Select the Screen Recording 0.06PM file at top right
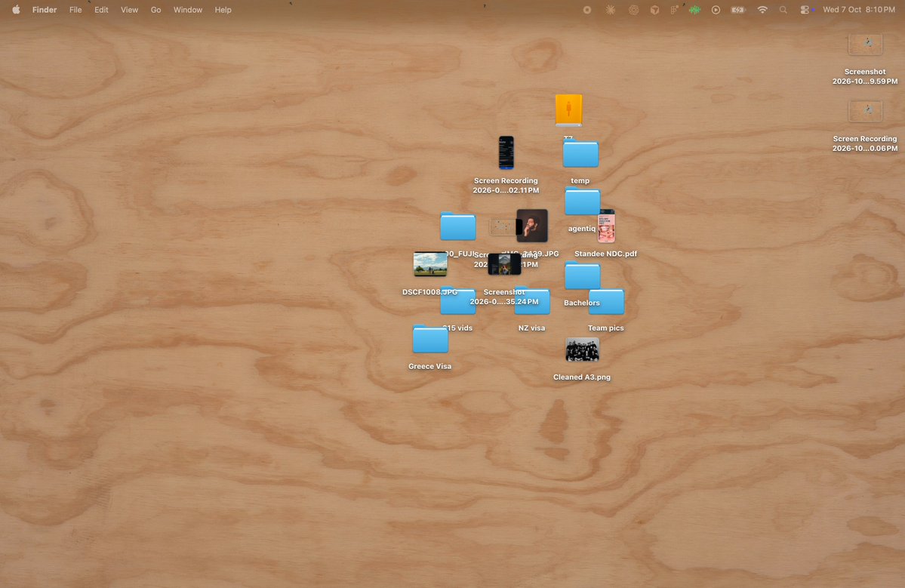This screenshot has height=588, width=905. [864, 112]
